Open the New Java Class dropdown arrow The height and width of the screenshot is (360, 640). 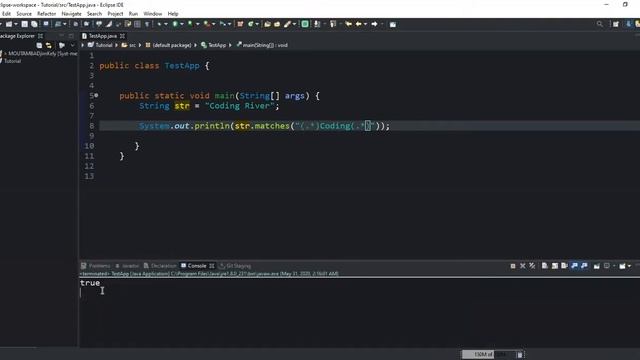(x=257, y=24)
